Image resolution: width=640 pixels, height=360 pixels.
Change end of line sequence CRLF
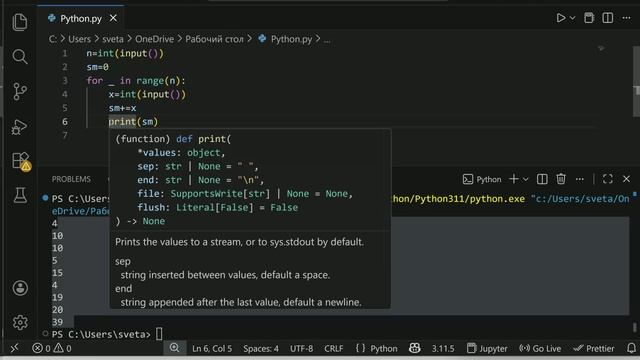click(333, 349)
